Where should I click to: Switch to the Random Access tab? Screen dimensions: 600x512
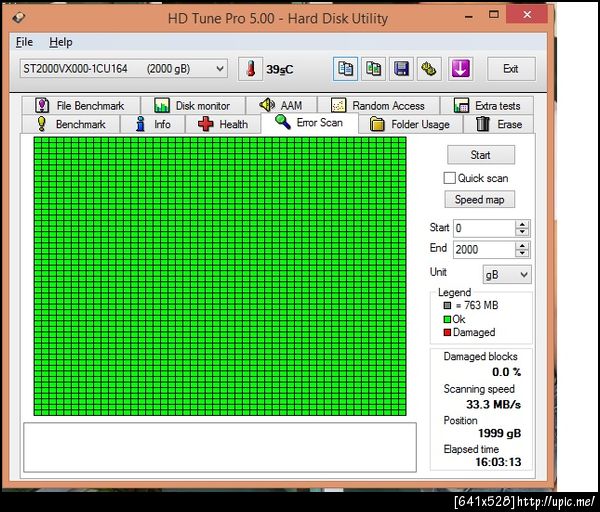[x=378, y=105]
